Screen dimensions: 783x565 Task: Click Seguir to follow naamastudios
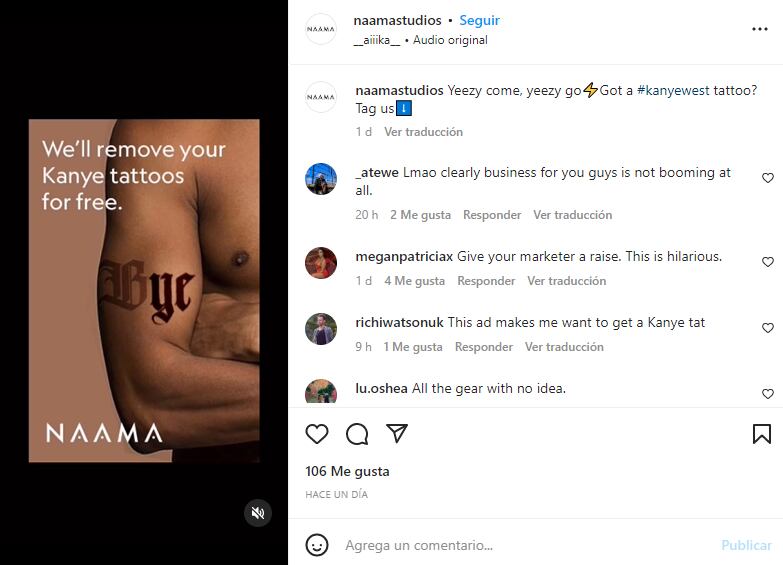(x=480, y=20)
